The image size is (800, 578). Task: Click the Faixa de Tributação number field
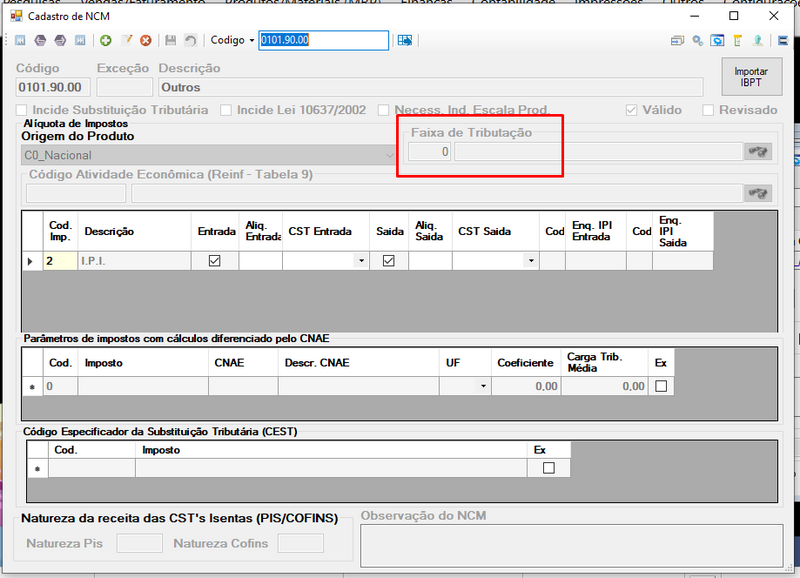tap(430, 152)
